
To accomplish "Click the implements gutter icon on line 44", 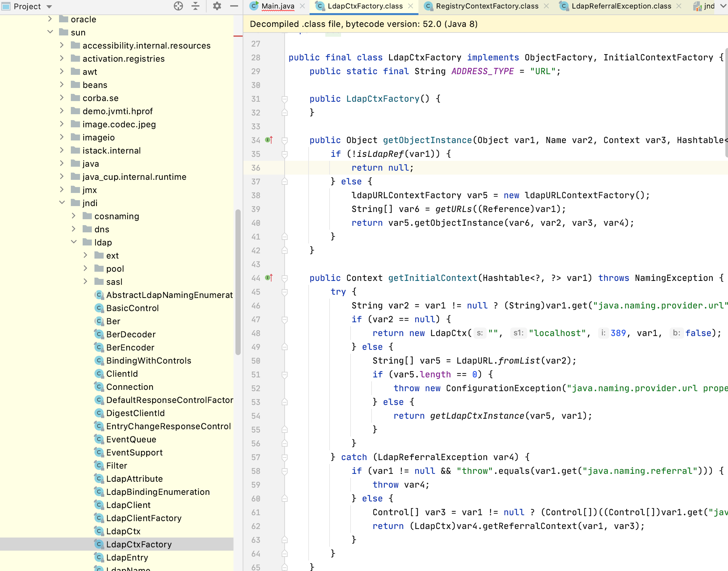I will pos(269,278).
